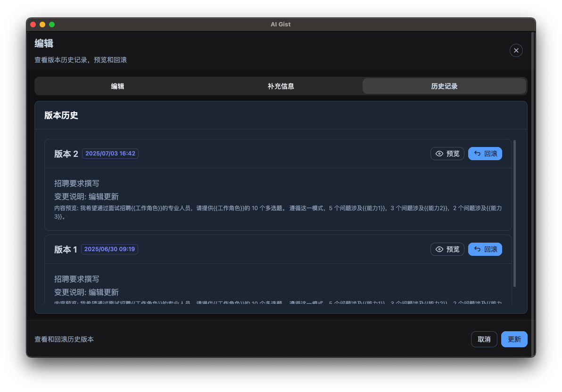Click the close X icon at top right

tap(516, 50)
